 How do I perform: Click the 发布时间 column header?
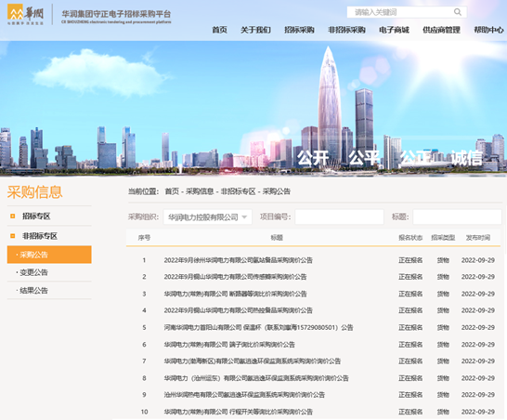tap(478, 238)
